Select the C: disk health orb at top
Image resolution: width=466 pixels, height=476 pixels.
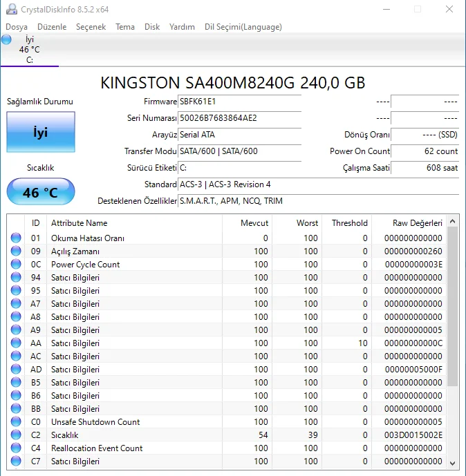click(7, 40)
